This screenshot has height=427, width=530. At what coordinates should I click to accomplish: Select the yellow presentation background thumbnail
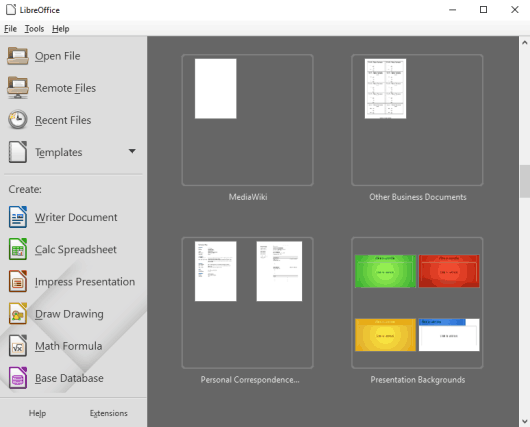tap(385, 335)
